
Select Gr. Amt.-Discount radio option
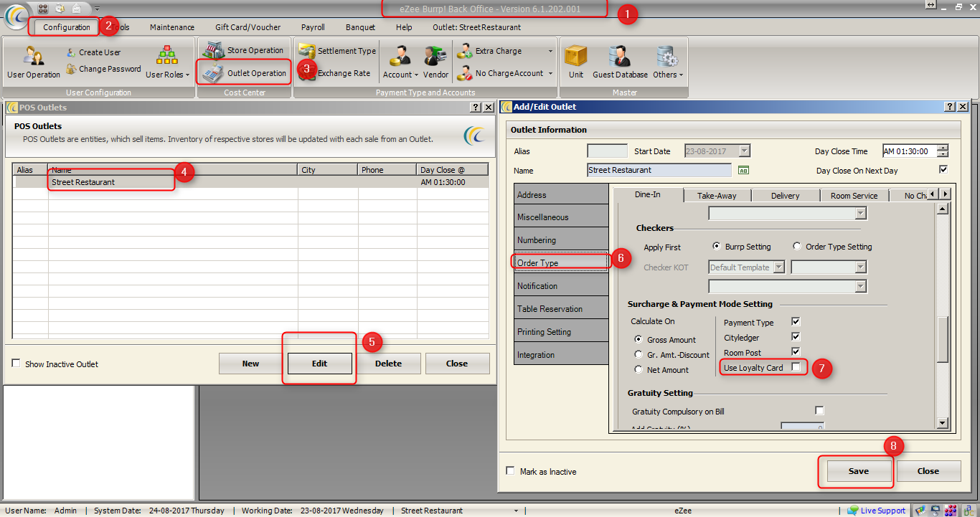[639, 354]
